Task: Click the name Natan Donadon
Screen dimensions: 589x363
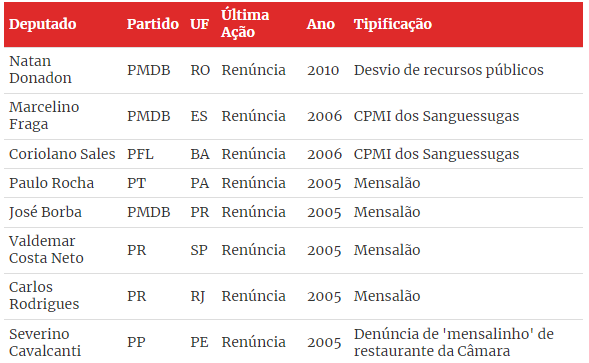Action: (40, 70)
